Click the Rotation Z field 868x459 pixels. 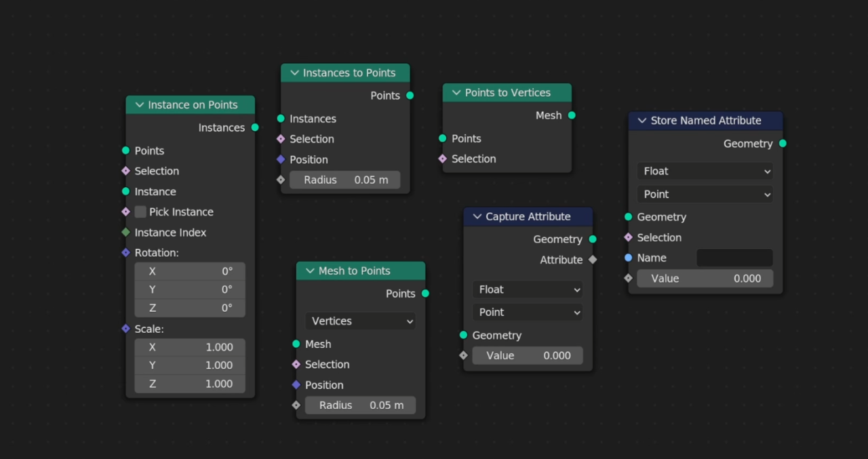[x=190, y=308]
